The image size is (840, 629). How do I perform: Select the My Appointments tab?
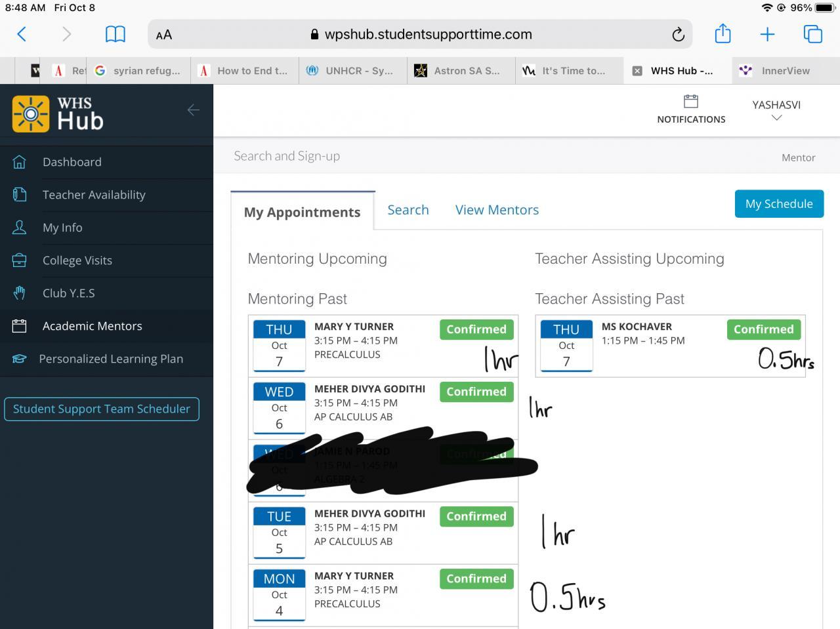302,212
